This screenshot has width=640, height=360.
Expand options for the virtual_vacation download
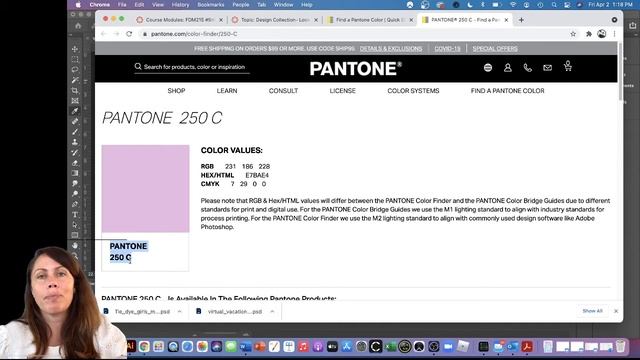click(272, 311)
